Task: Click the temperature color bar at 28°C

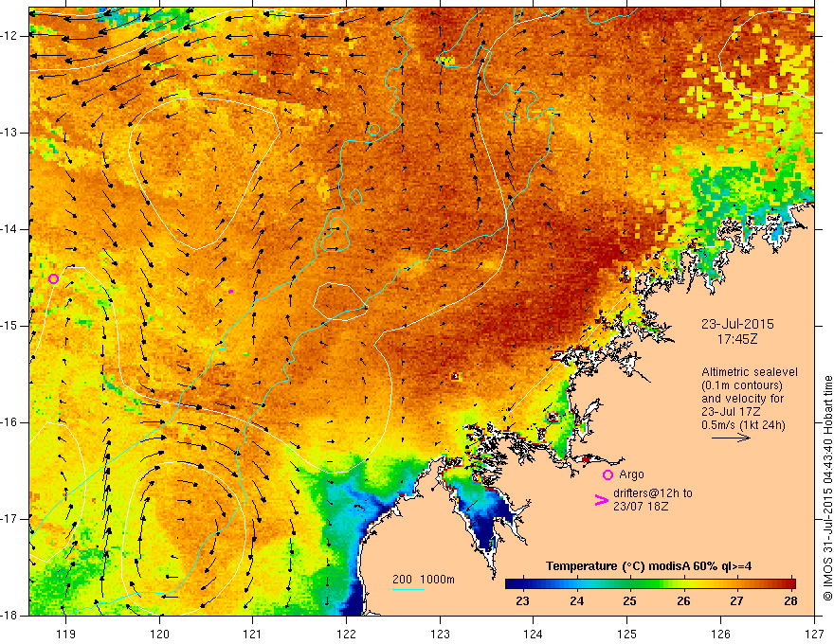Action: [791, 583]
